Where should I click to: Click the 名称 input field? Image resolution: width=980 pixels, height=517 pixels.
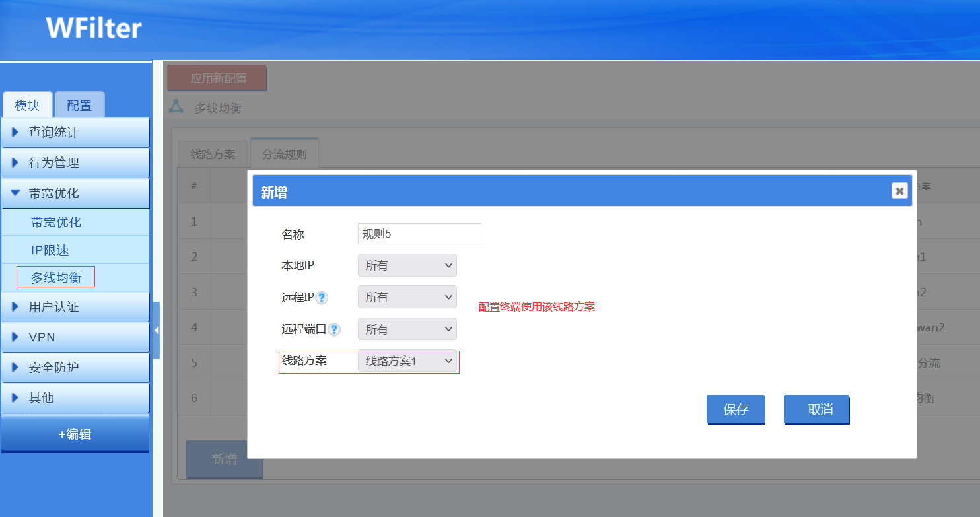pyautogui.click(x=419, y=234)
